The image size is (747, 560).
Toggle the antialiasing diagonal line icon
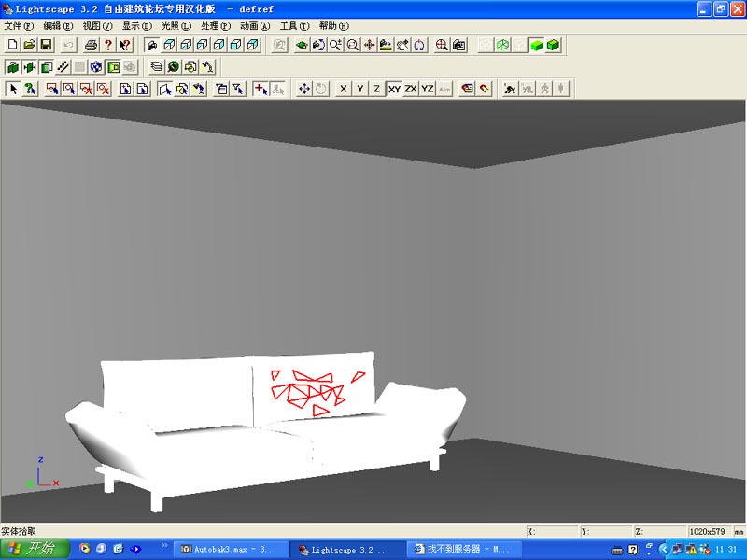63,66
